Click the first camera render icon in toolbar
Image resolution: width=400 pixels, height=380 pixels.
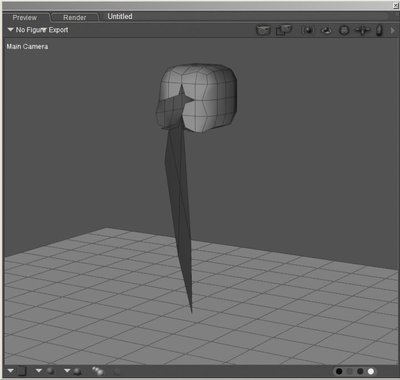263,30
